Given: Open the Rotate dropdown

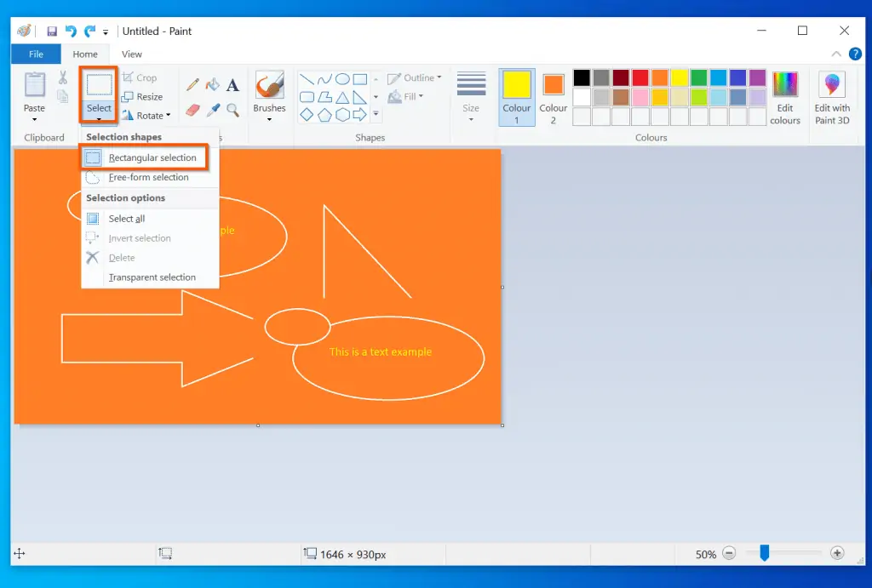Looking at the screenshot, I should (x=146, y=116).
